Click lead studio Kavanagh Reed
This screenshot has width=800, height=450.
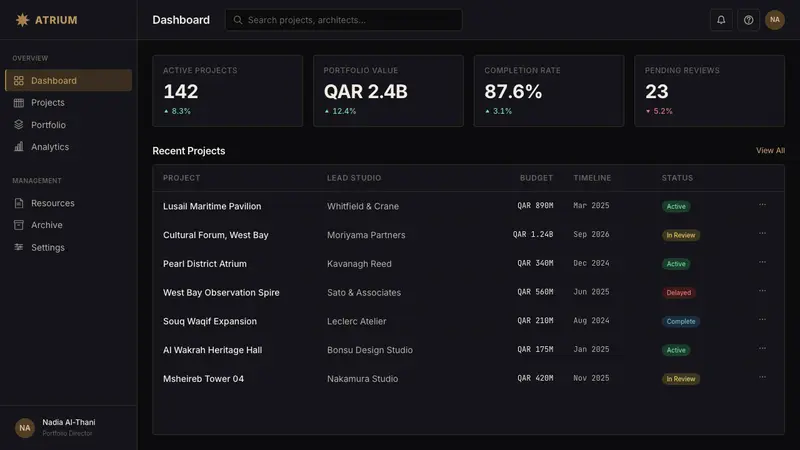(x=359, y=264)
